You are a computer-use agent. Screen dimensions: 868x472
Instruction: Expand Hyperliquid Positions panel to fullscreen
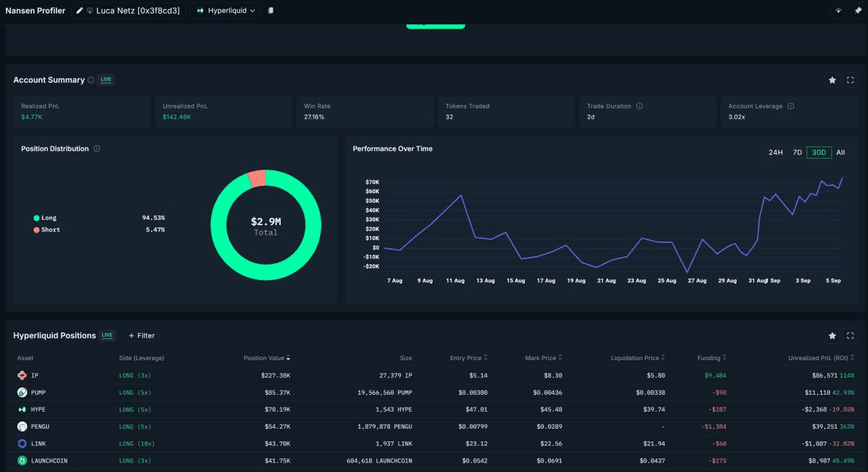pyautogui.click(x=850, y=336)
